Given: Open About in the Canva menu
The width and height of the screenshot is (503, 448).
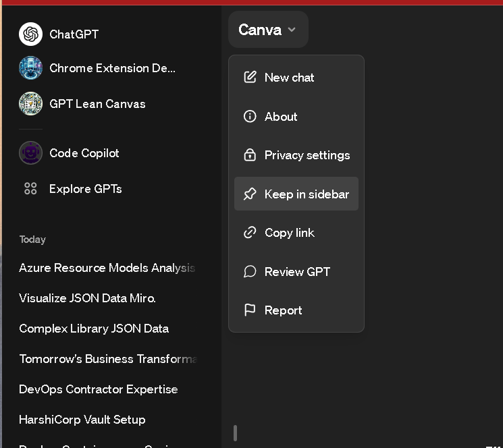Looking at the screenshot, I should pos(296,116).
